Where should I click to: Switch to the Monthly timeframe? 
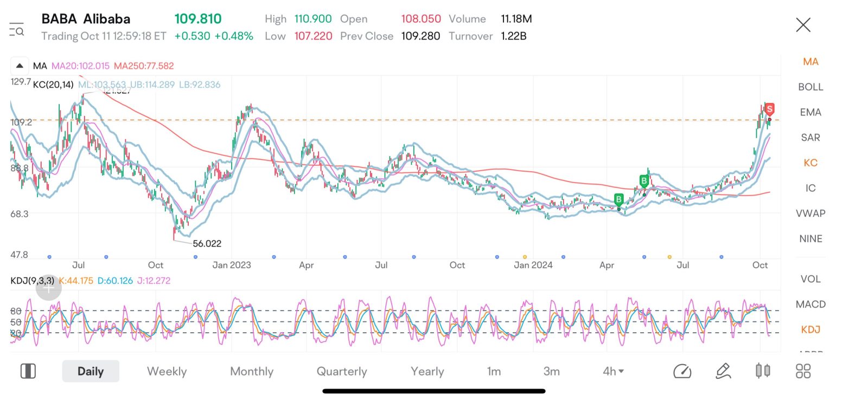(252, 371)
